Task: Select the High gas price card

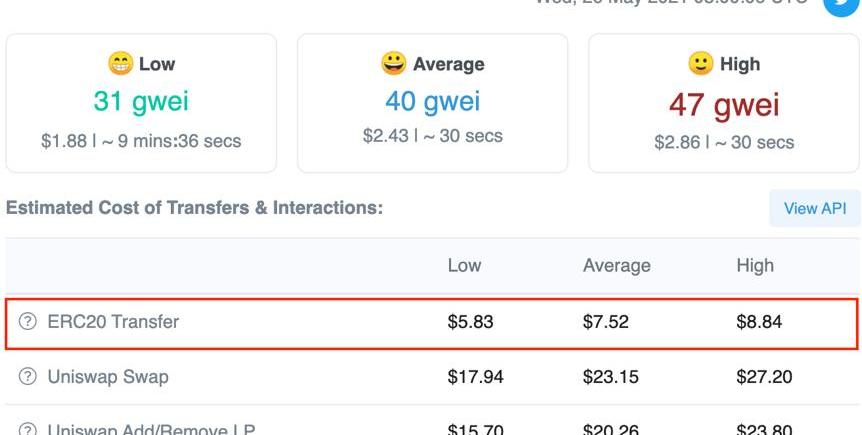Action: [724, 103]
